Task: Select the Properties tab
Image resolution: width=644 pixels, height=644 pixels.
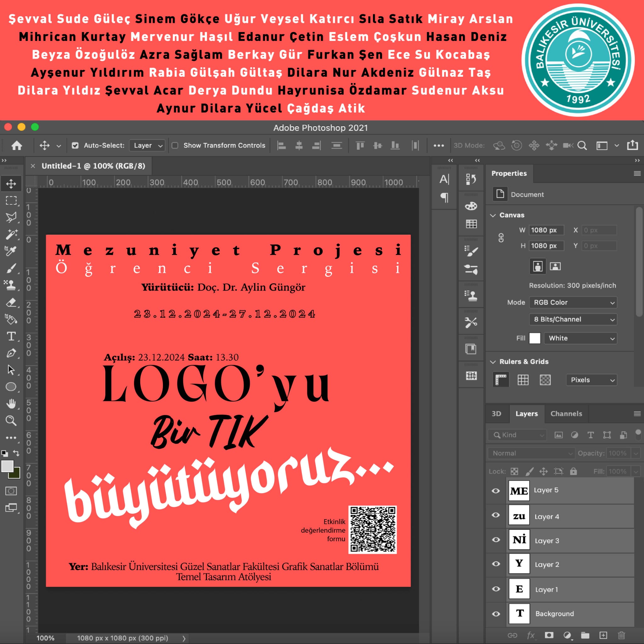Action: (509, 173)
